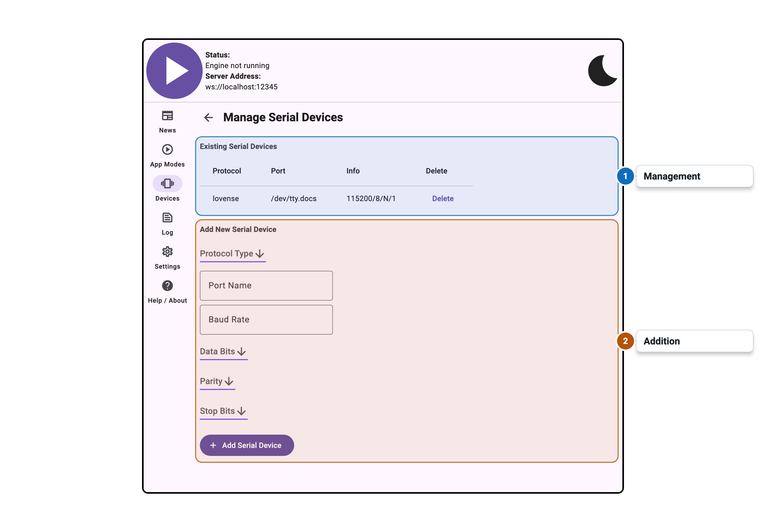Open the Log page
Viewport: 766px width, 532px height.
point(167,224)
